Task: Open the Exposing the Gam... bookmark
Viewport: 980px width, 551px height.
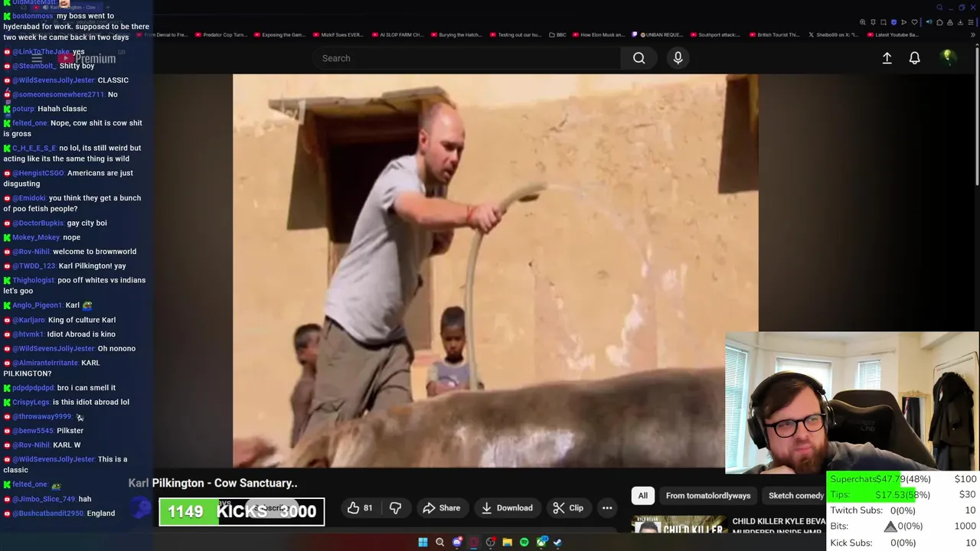Action: 279,34
